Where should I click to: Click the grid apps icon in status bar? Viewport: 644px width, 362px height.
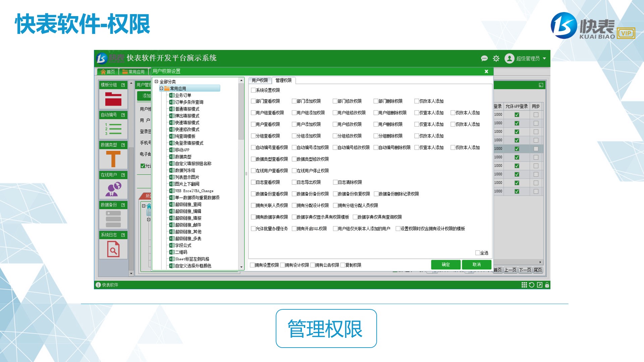pos(524,285)
